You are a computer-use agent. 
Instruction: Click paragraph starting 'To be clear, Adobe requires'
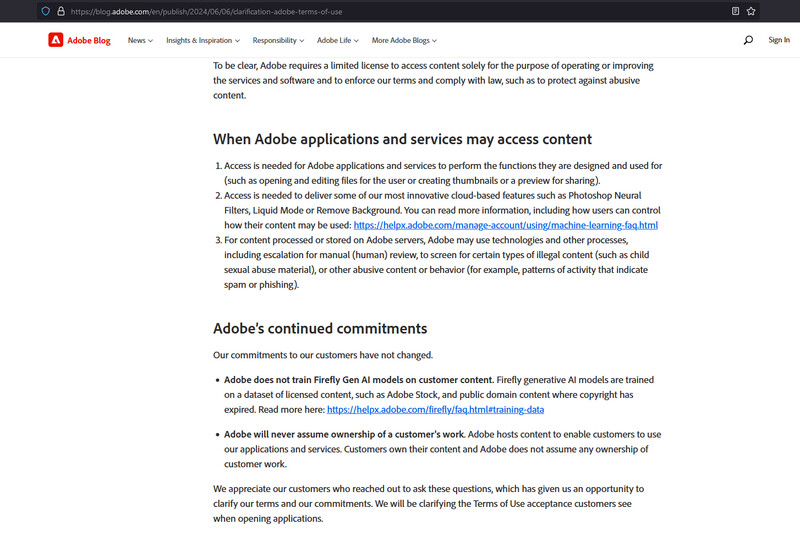coord(433,80)
